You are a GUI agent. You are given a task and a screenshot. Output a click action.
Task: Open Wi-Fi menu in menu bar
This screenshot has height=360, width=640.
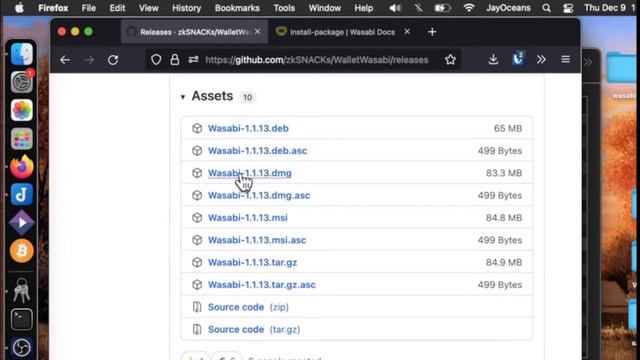pyautogui.click(x=469, y=8)
